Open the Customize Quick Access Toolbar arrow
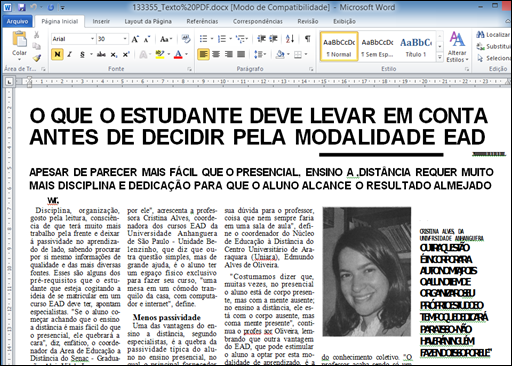 point(63,7)
